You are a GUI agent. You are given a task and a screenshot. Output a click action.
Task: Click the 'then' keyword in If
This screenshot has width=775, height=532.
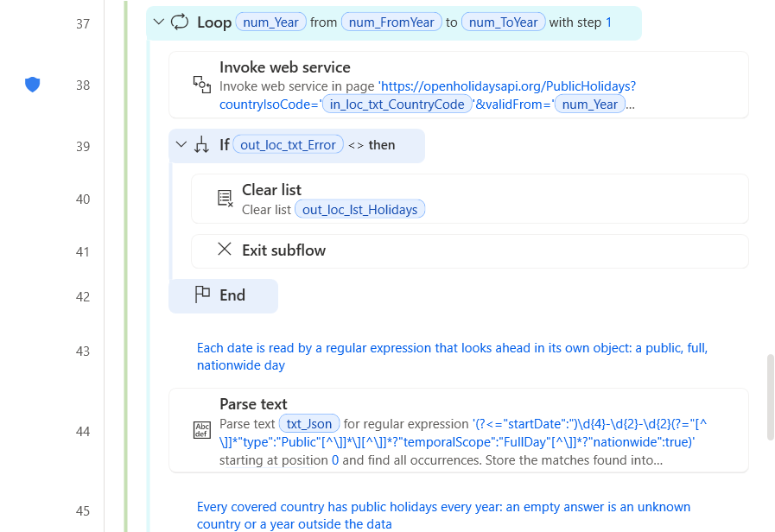tap(382, 145)
